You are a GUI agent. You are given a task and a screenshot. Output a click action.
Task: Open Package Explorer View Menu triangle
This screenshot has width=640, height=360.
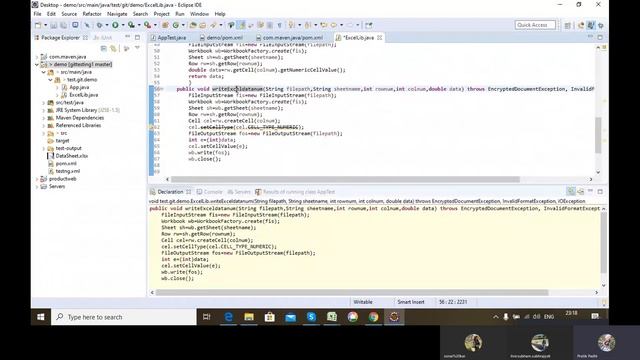pos(137,48)
